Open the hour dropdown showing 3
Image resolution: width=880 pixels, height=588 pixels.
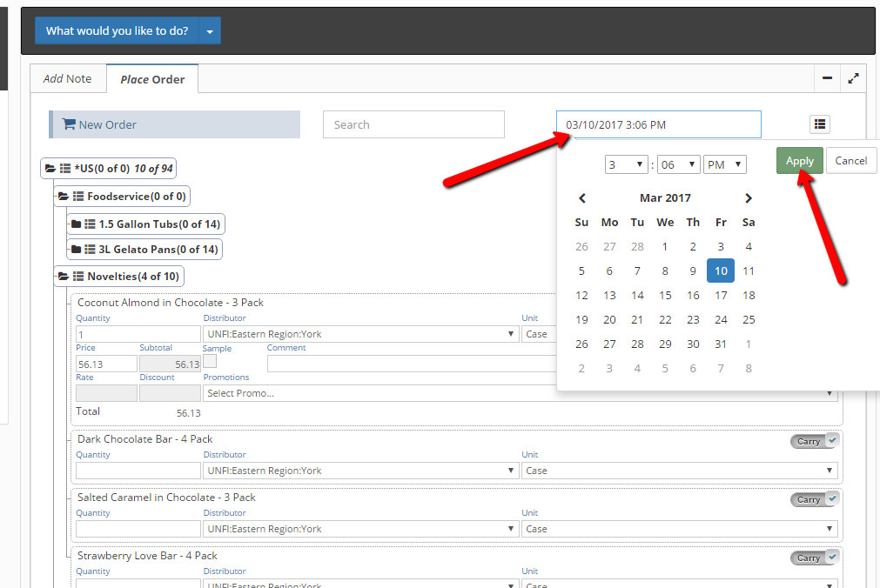pyautogui.click(x=627, y=164)
